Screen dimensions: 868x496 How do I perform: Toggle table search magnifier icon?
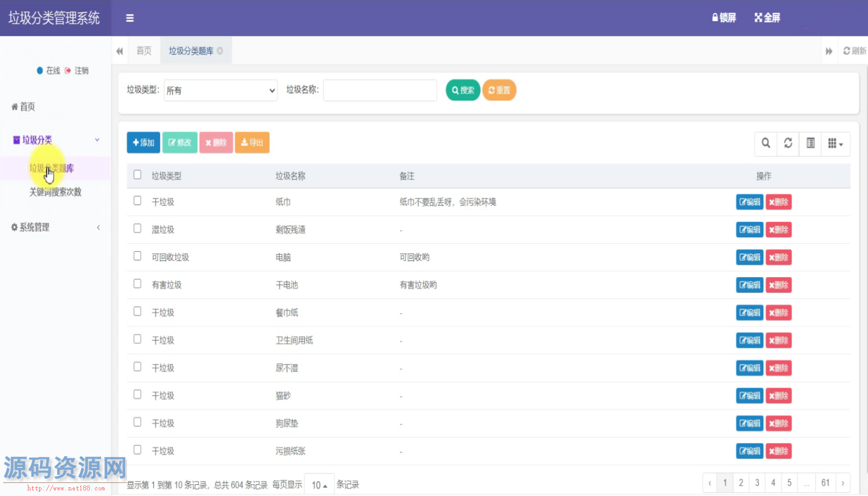(766, 143)
